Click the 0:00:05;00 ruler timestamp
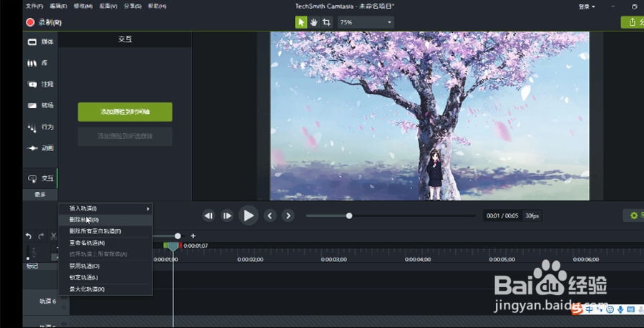The width and height of the screenshot is (644, 328). [502, 259]
